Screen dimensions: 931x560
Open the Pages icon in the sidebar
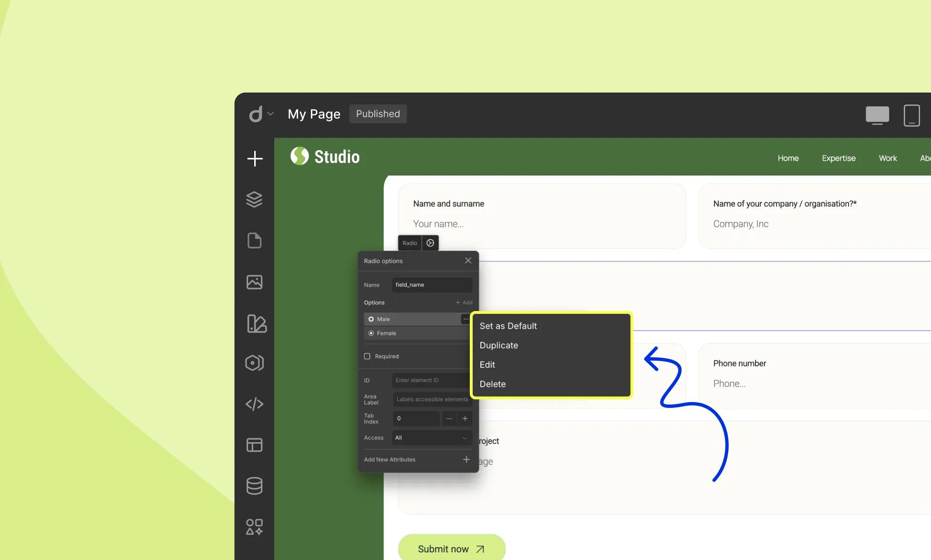pyautogui.click(x=254, y=240)
